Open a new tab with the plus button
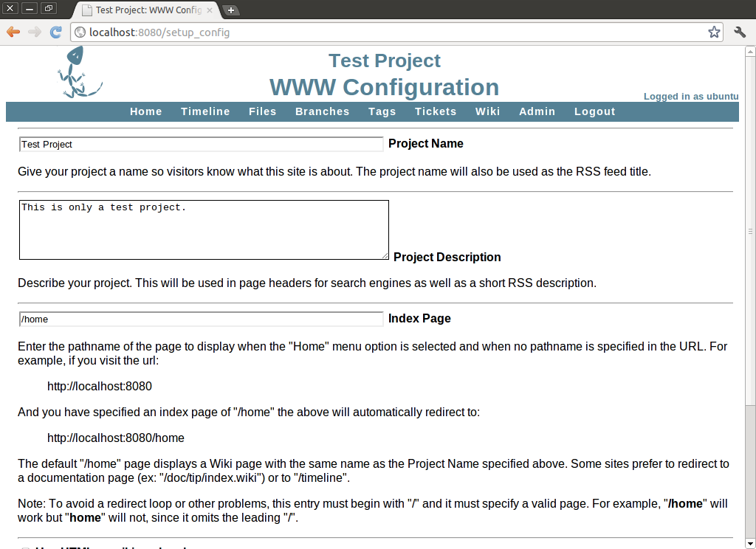The width and height of the screenshot is (756, 549). [231, 10]
